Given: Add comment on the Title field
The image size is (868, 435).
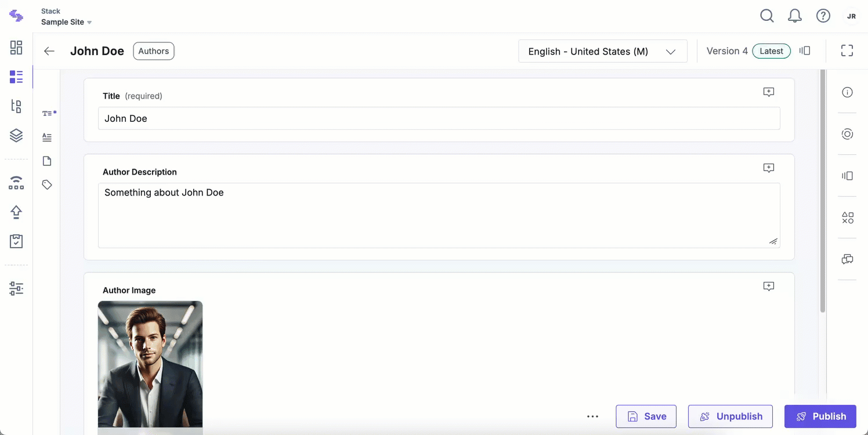Looking at the screenshot, I should [769, 92].
